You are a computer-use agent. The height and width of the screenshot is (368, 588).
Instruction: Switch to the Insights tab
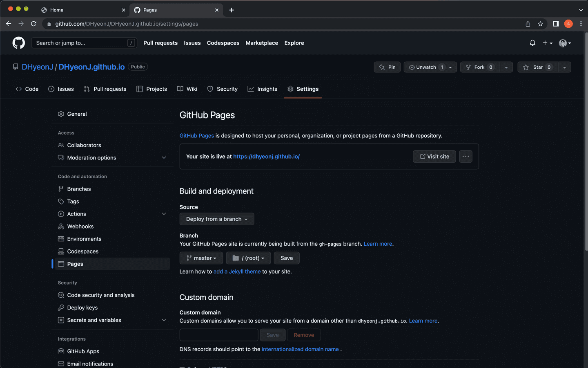tap(262, 89)
